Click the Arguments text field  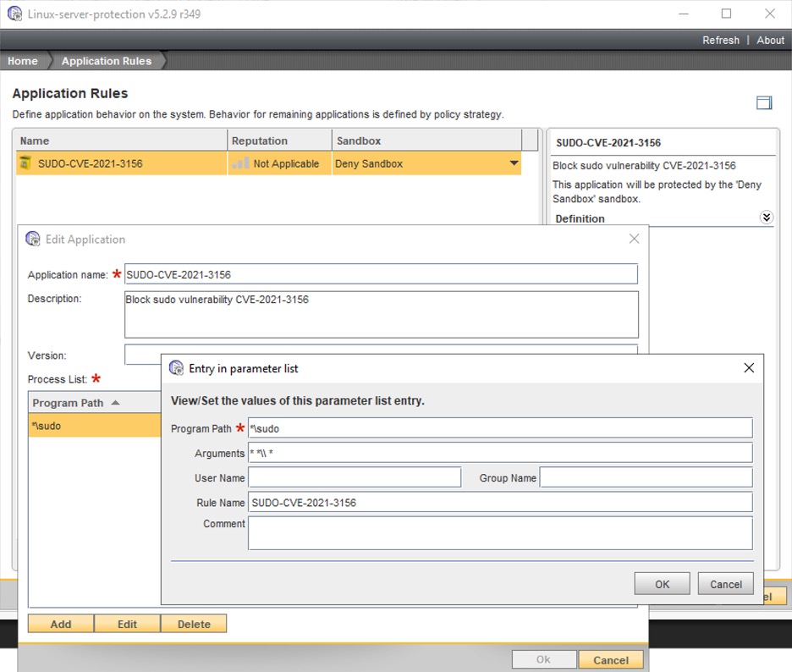499,453
